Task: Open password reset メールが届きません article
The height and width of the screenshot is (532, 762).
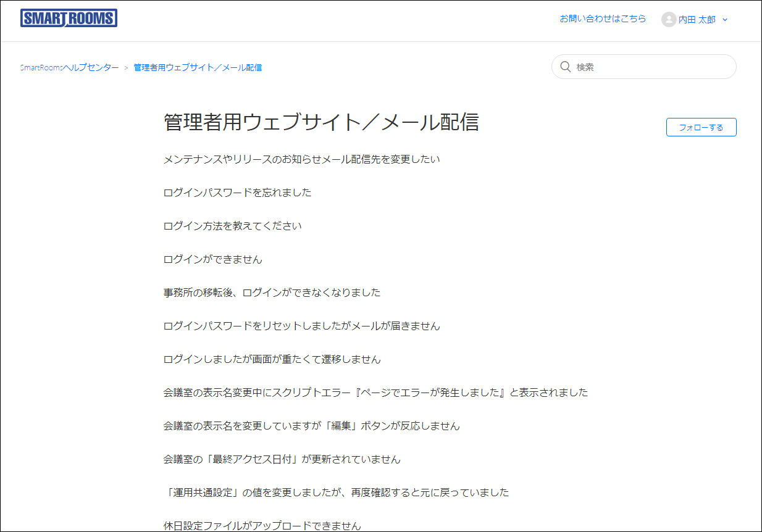Action: (301, 326)
